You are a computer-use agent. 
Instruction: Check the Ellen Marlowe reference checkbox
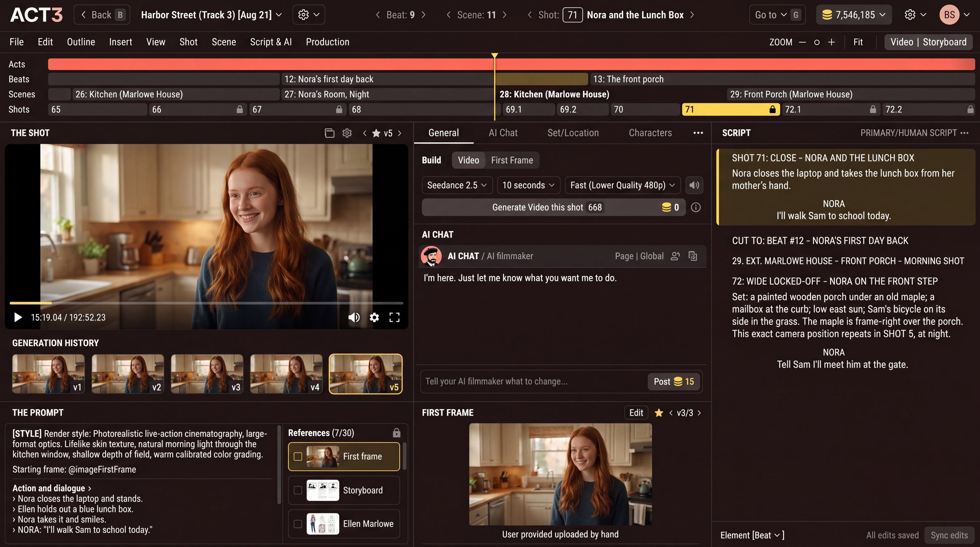click(298, 524)
